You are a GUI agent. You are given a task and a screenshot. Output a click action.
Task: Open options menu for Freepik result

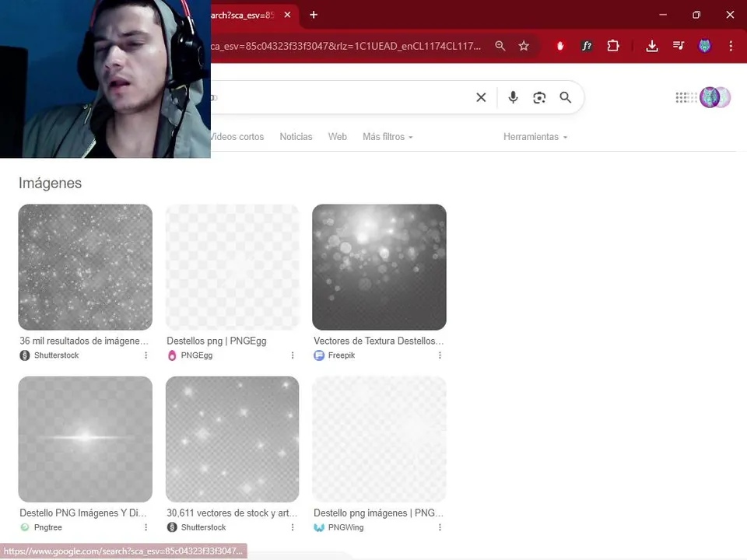point(440,355)
